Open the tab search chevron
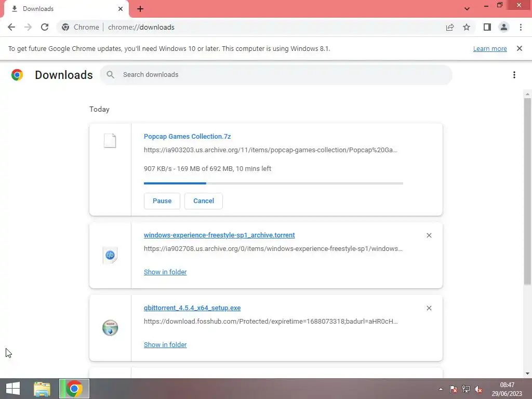 [x=467, y=9]
